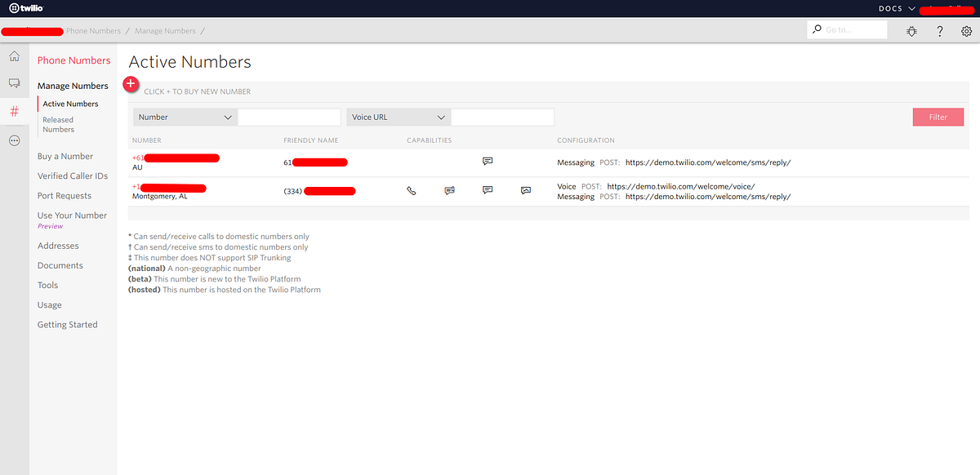Open the Getting Started section
This screenshot has width=980, height=475.
coord(67,324)
